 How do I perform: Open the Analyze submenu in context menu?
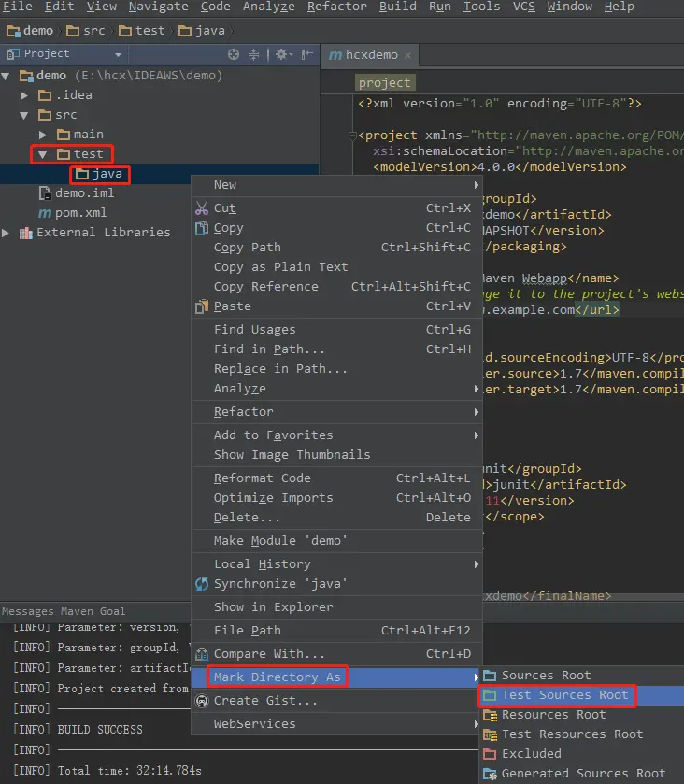pyautogui.click(x=337, y=389)
